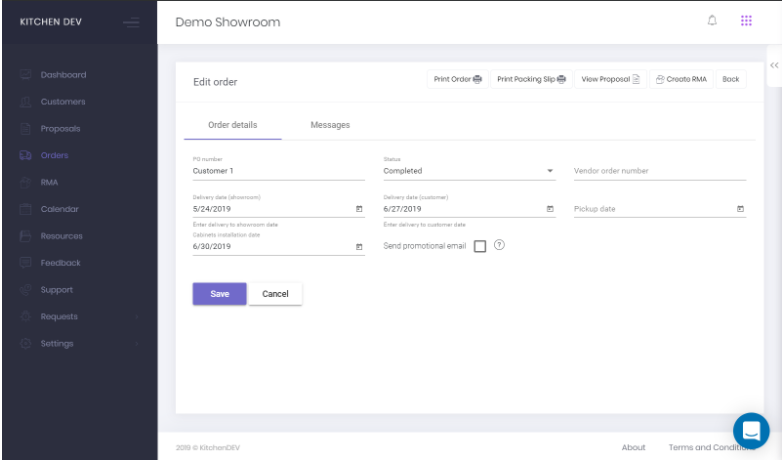This screenshot has height=465, width=783.
Task: Click the Requests sidebar icon
Action: tap(25, 316)
